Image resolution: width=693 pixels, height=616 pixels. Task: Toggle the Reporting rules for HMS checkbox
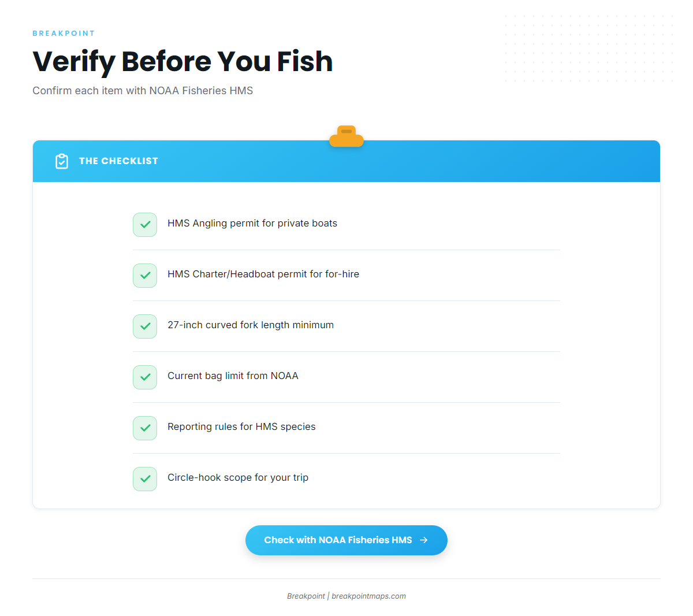[145, 428]
